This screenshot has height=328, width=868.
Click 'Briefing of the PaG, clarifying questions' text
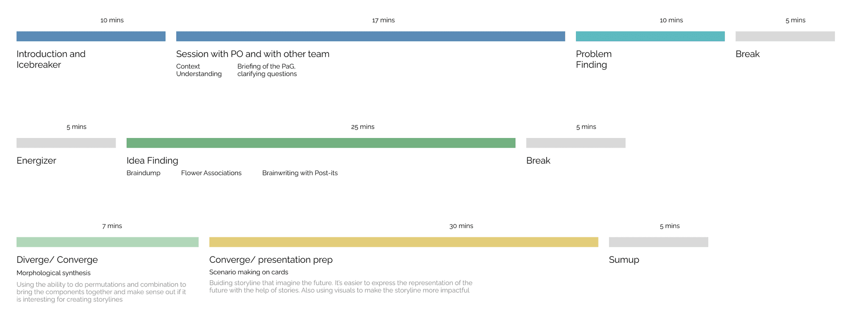[x=267, y=70]
